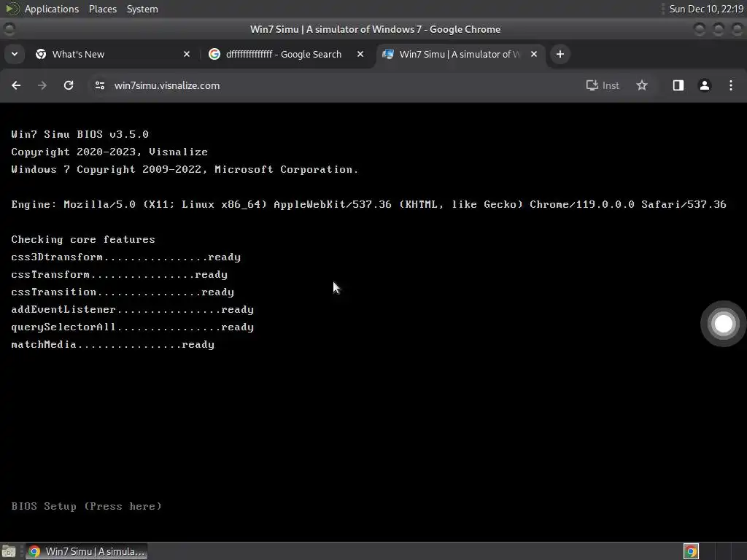Click the 'matchMedia' ready line
The width and height of the screenshot is (747, 560).
coord(113,345)
